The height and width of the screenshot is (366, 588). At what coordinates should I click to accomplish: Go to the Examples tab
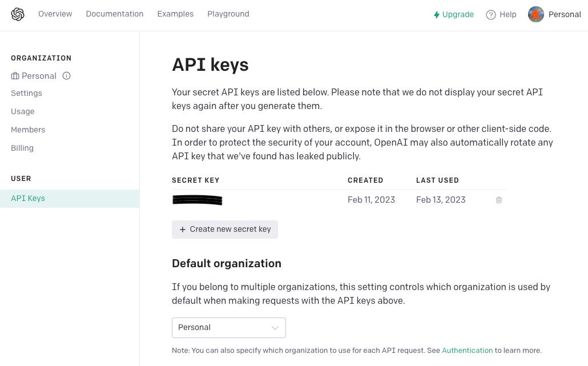pos(175,14)
